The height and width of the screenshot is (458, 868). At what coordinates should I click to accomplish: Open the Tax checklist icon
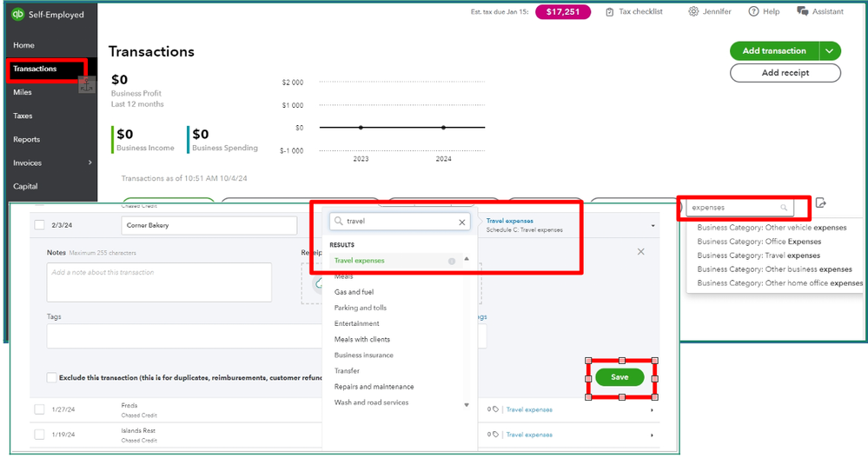(610, 12)
